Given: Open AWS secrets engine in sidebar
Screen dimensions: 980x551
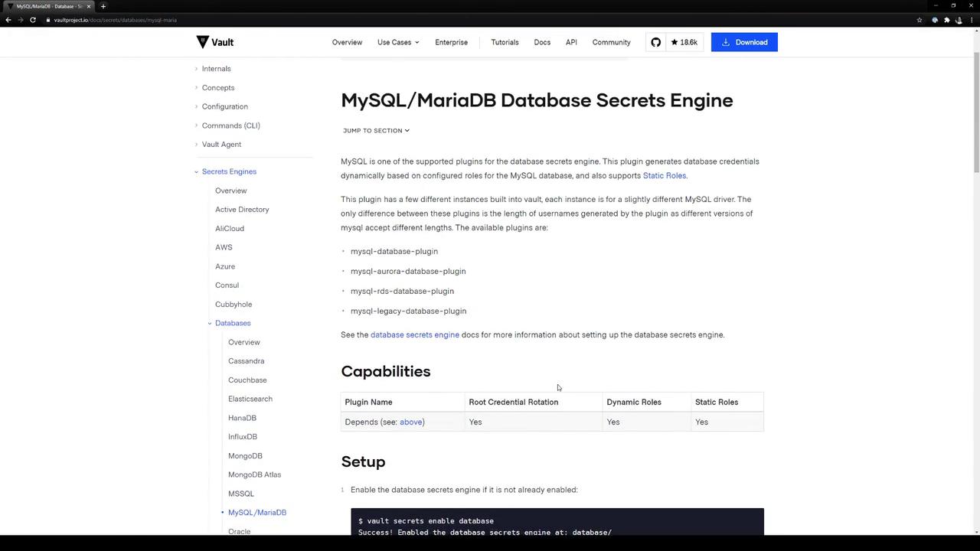Looking at the screenshot, I should pyautogui.click(x=224, y=247).
